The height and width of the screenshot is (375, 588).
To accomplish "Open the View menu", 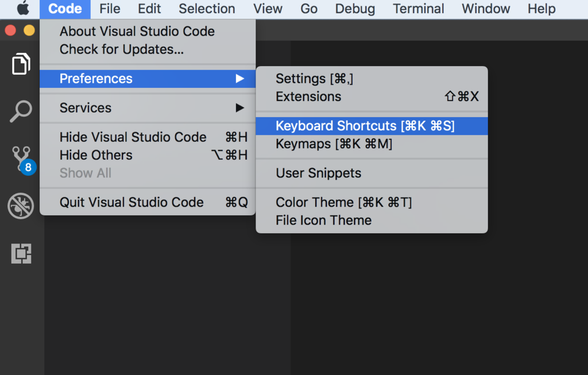I will tap(268, 9).
